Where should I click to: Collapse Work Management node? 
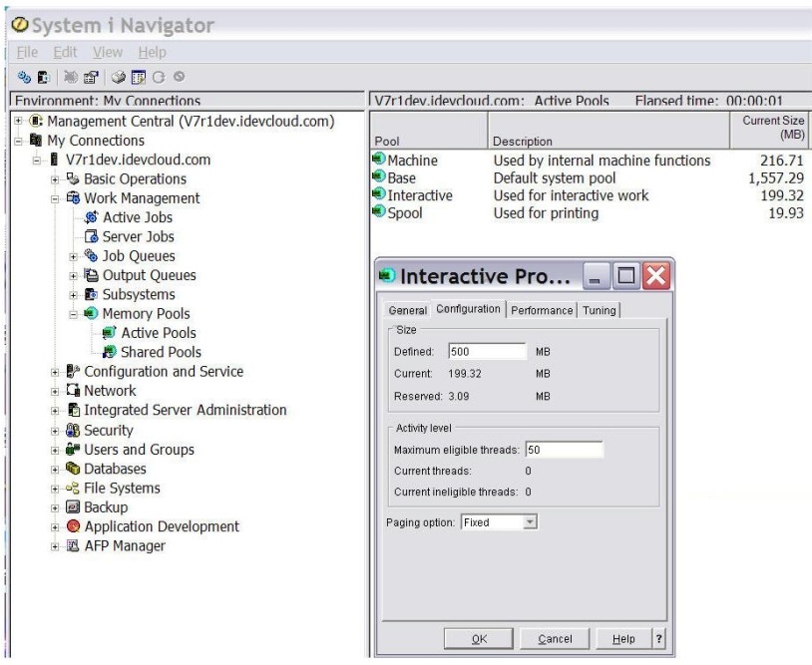[x=55, y=198]
